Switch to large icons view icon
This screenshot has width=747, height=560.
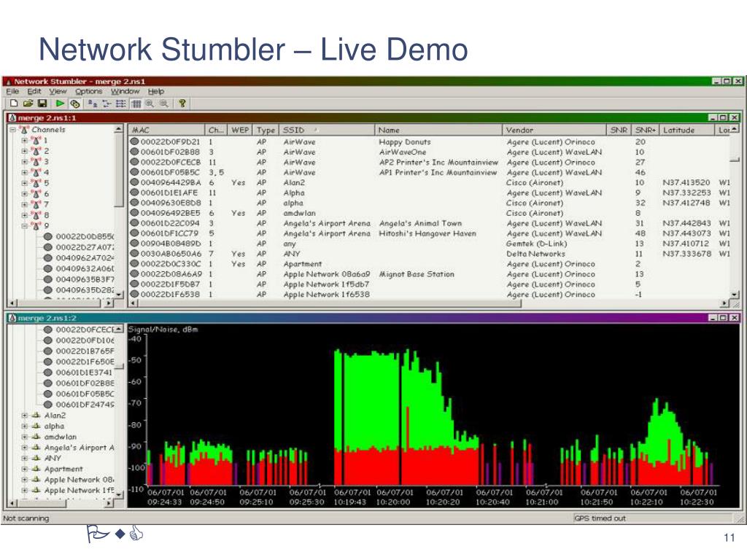(x=93, y=104)
